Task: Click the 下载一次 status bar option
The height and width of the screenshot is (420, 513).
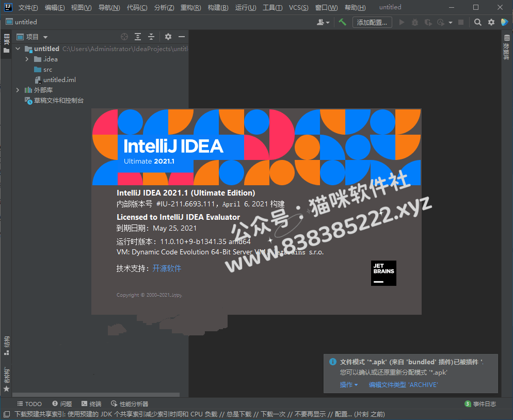Action: tap(273, 414)
